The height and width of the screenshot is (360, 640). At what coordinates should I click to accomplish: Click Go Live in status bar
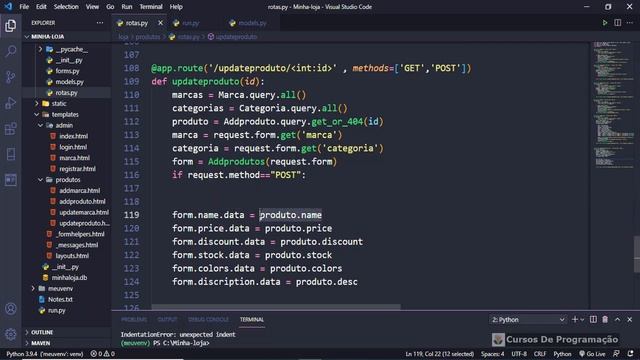(x=592, y=354)
